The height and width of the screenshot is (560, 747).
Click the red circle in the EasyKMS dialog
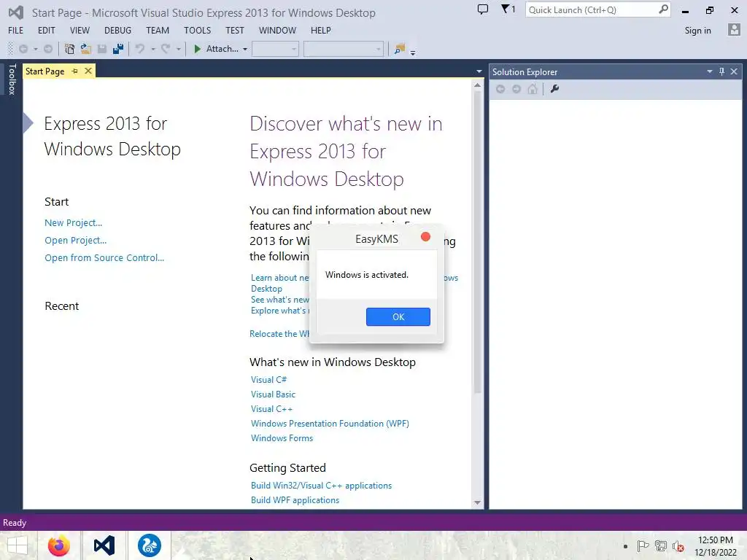pos(425,237)
